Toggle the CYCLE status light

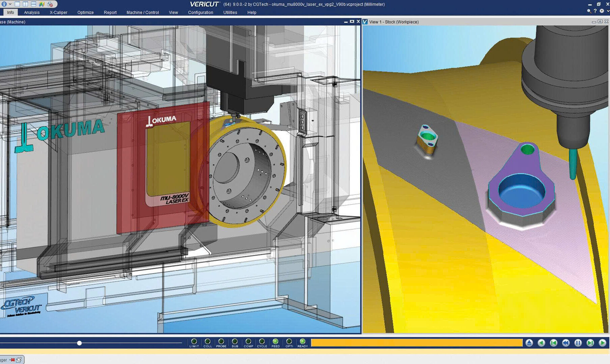(262, 341)
